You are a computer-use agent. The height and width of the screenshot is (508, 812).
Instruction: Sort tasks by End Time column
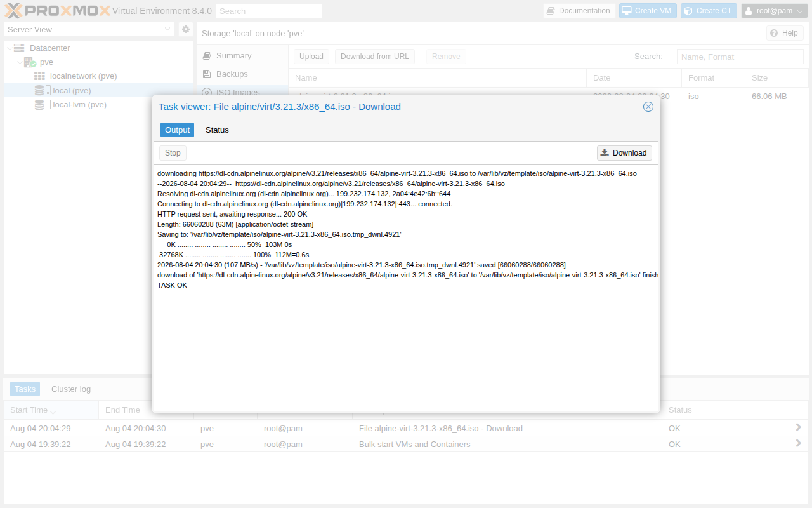click(146, 410)
